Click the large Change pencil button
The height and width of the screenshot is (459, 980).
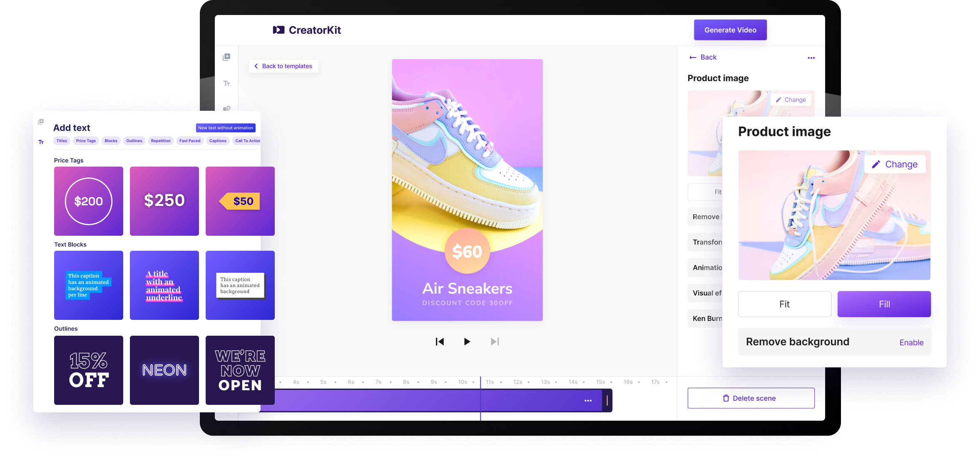point(895,164)
